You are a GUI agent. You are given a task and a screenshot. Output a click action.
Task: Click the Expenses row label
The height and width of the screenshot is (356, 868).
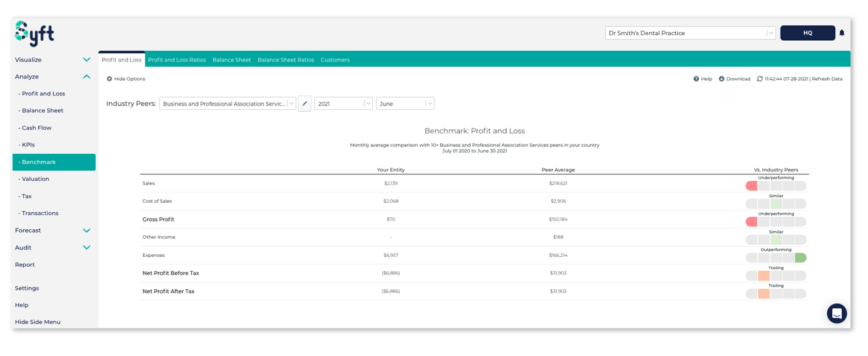click(x=153, y=256)
